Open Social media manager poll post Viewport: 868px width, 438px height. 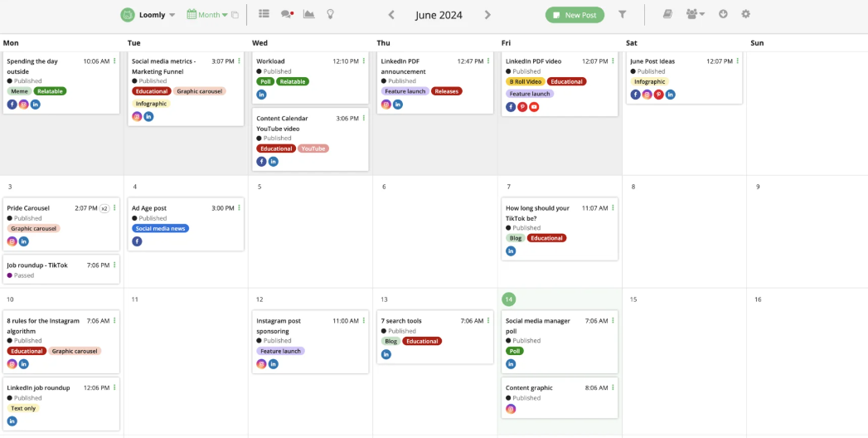560,341
